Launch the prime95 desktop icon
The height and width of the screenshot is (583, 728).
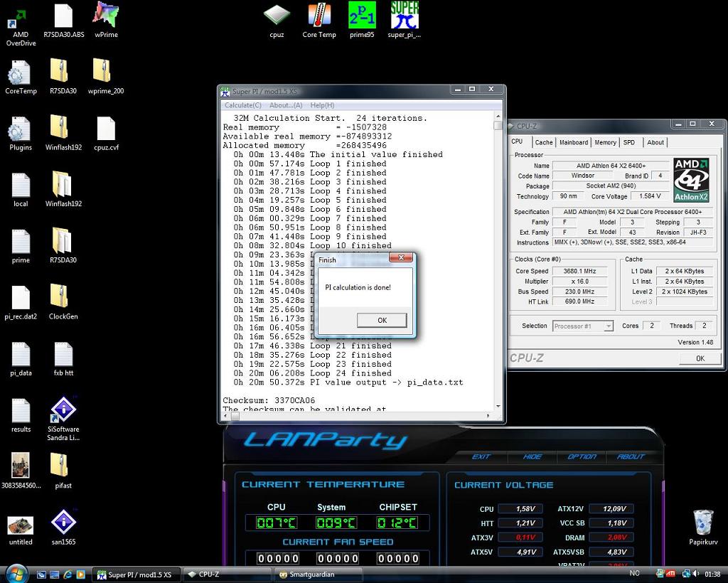point(362,21)
